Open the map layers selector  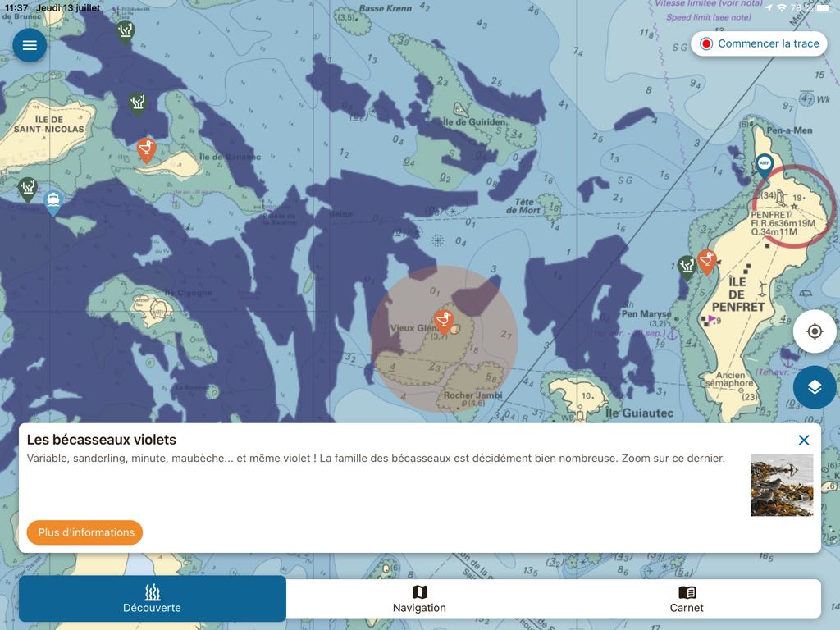814,387
